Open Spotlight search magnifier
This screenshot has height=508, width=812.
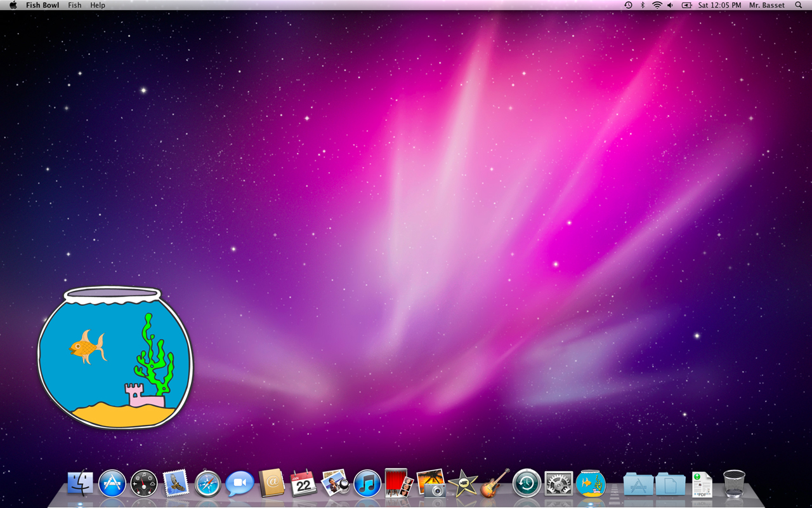pos(798,5)
